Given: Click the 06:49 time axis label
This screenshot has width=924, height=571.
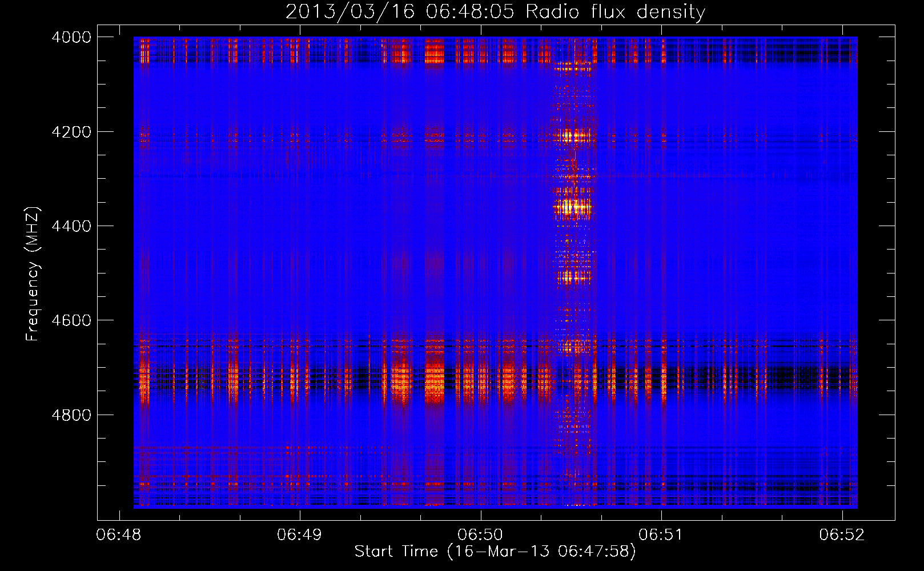Looking at the screenshot, I should (299, 534).
